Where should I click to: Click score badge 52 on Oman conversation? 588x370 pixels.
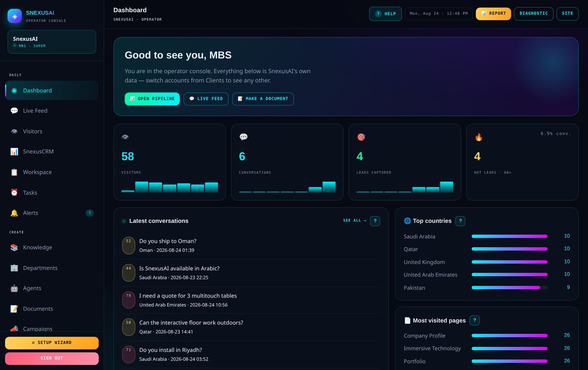tap(129, 246)
